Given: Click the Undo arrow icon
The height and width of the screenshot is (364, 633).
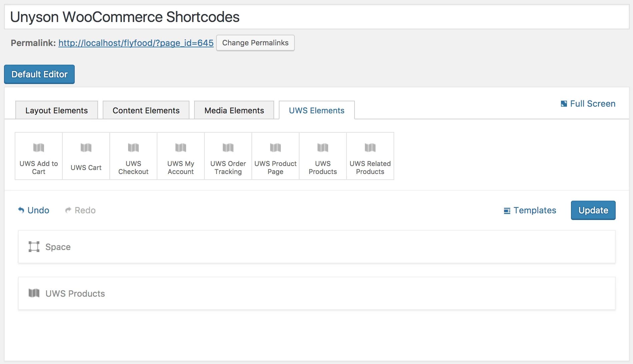Looking at the screenshot, I should pos(21,210).
